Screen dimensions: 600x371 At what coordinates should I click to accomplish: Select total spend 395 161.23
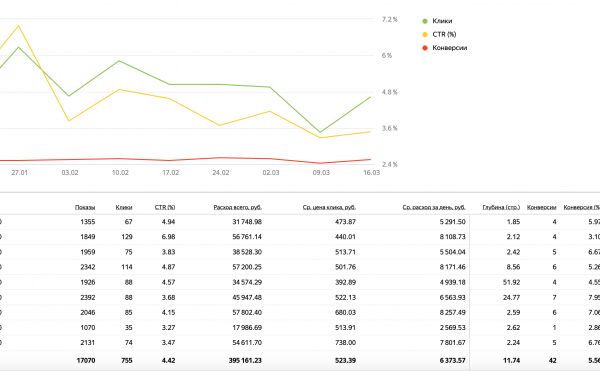[245, 361]
